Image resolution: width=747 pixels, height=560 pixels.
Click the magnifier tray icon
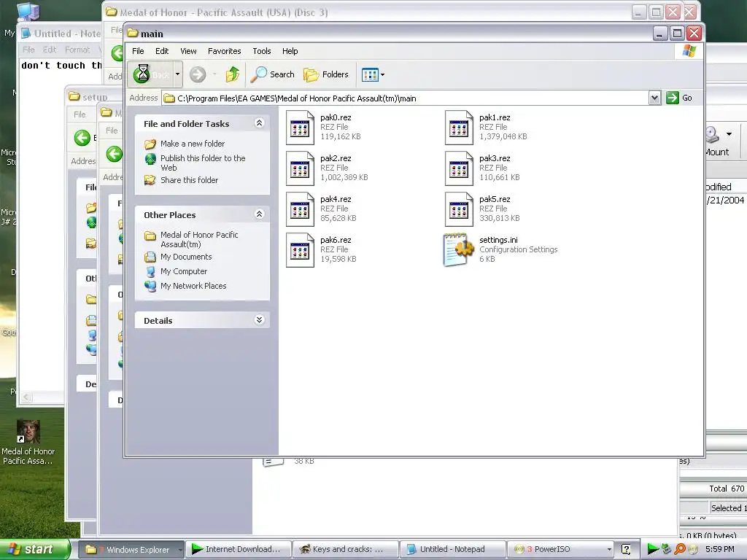(x=680, y=549)
